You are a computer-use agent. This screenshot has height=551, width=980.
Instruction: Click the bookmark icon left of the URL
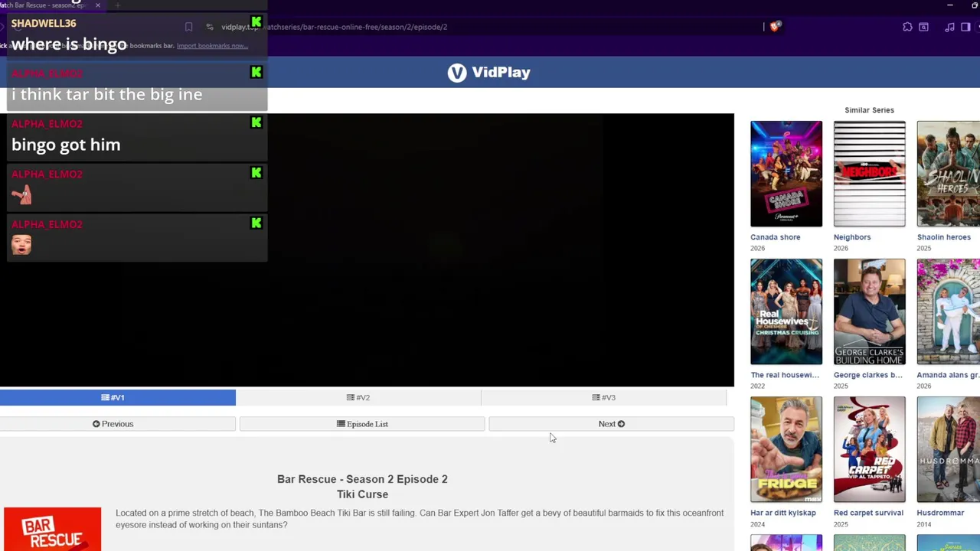188,27
